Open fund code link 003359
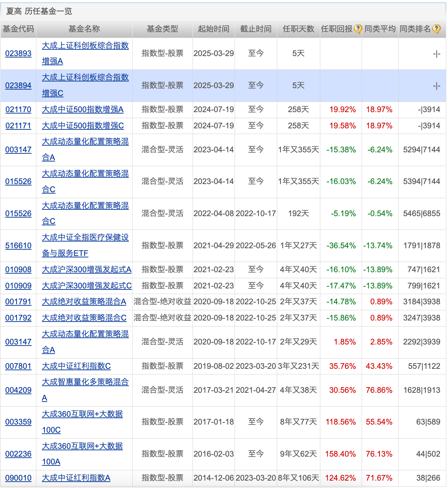Screen dimensions: 448x488 18,422
